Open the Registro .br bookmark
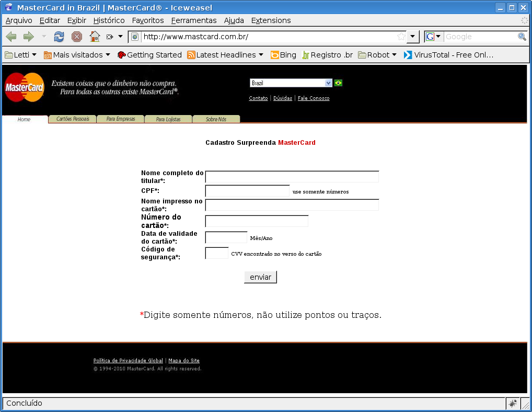Image resolution: width=532 pixels, height=412 pixels. pyautogui.click(x=328, y=55)
